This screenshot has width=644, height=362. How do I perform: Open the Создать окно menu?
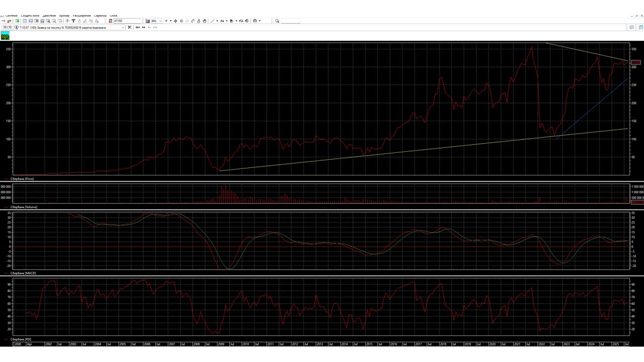30,16
